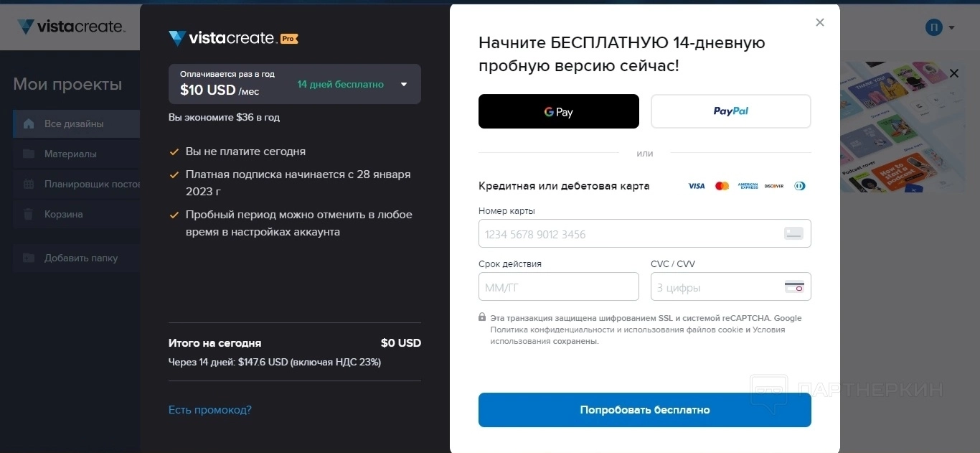Screen dimensions: 980x453
Task: Close the trial payment dialog
Action: [x=820, y=22]
